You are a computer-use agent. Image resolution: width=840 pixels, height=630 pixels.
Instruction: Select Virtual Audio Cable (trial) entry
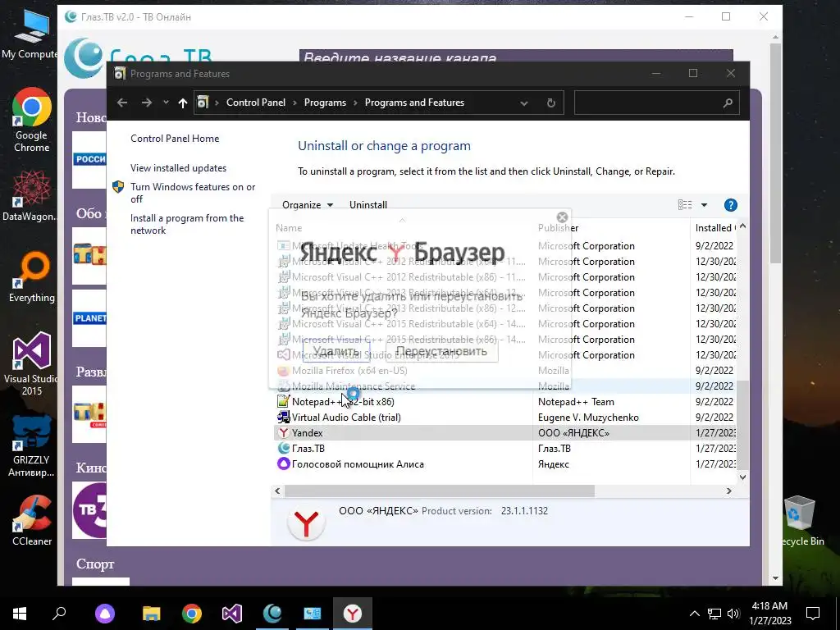click(x=504, y=418)
